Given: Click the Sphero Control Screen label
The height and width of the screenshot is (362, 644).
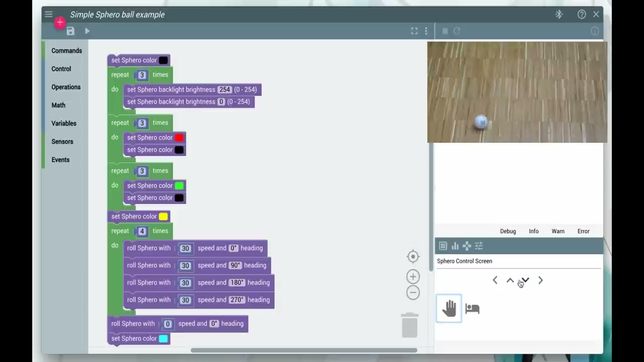Looking at the screenshot, I should pos(464,261).
